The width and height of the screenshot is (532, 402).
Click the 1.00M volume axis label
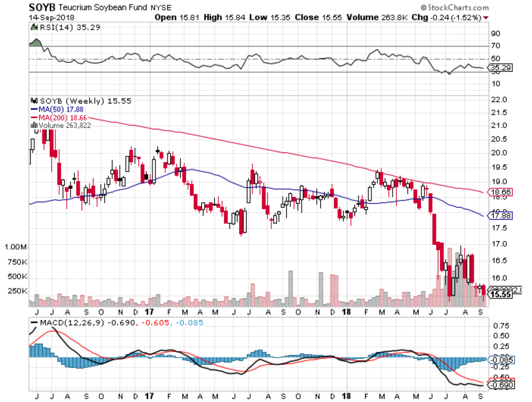(16, 247)
